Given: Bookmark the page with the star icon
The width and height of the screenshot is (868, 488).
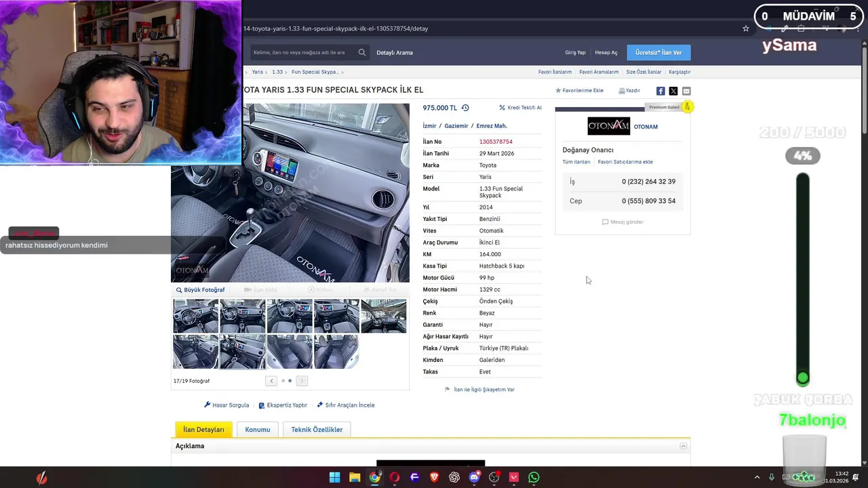Looking at the screenshot, I should (746, 28).
